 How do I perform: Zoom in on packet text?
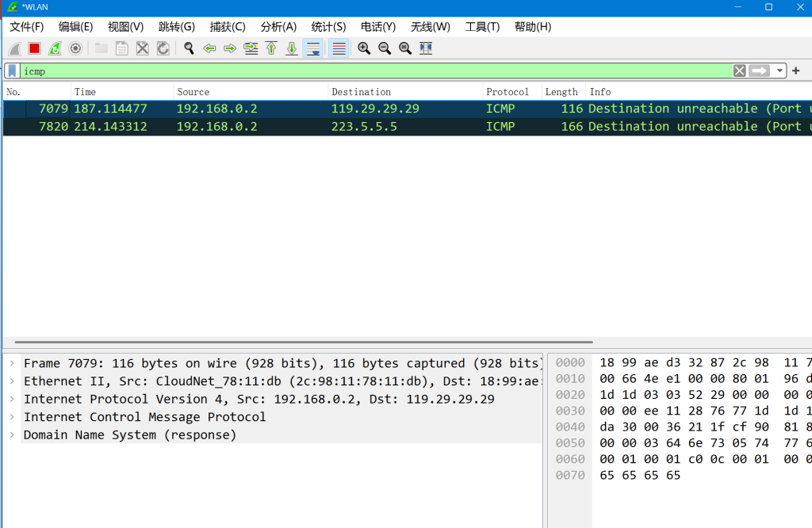364,48
